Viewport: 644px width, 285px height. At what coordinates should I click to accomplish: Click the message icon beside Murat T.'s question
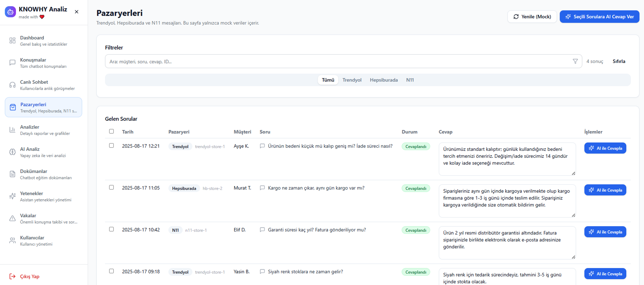pyautogui.click(x=262, y=188)
